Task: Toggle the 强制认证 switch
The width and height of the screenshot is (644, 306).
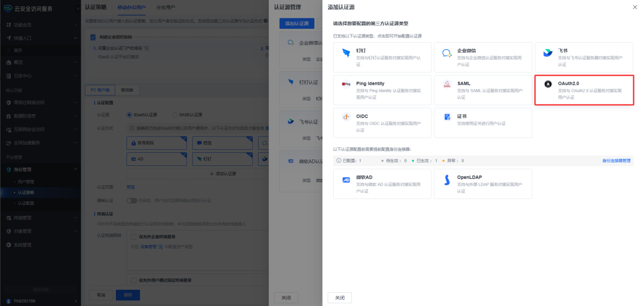Action: coord(132,200)
